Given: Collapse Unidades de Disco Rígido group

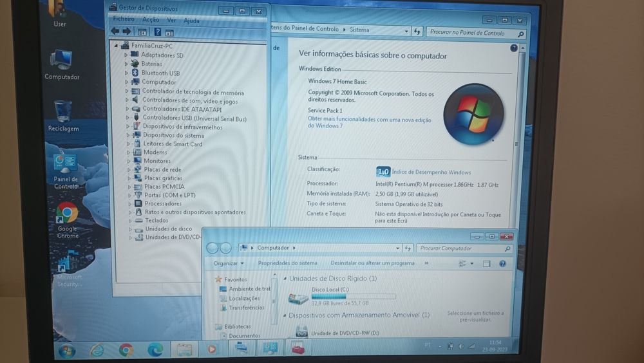Looking at the screenshot, I should click(x=285, y=279).
